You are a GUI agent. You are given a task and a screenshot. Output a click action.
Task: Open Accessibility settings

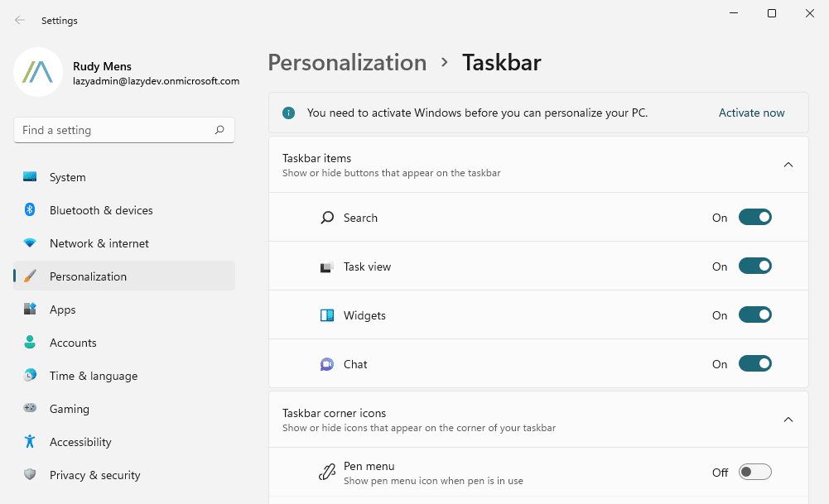click(124, 442)
